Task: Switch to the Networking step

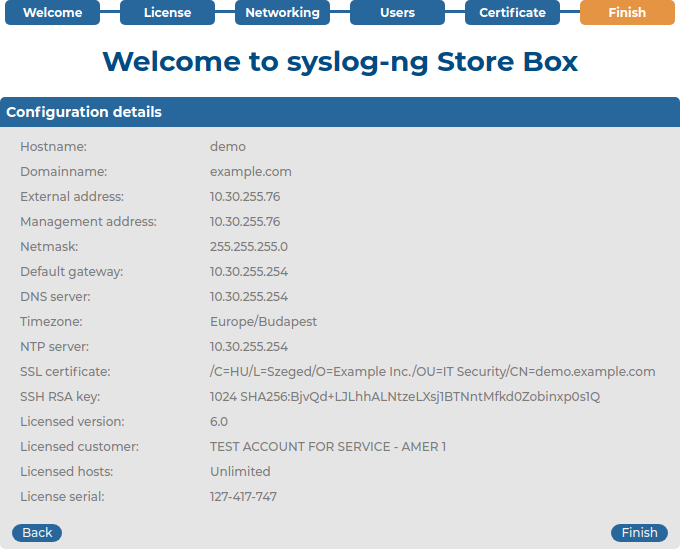Action: point(282,13)
